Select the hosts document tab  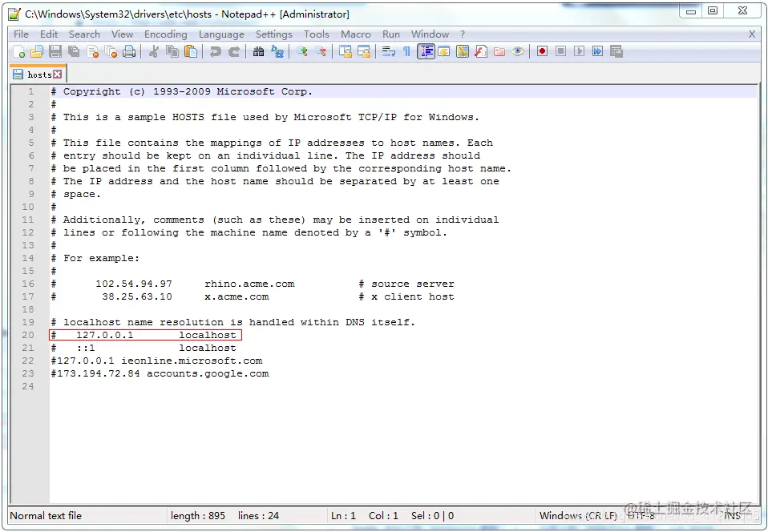point(38,75)
